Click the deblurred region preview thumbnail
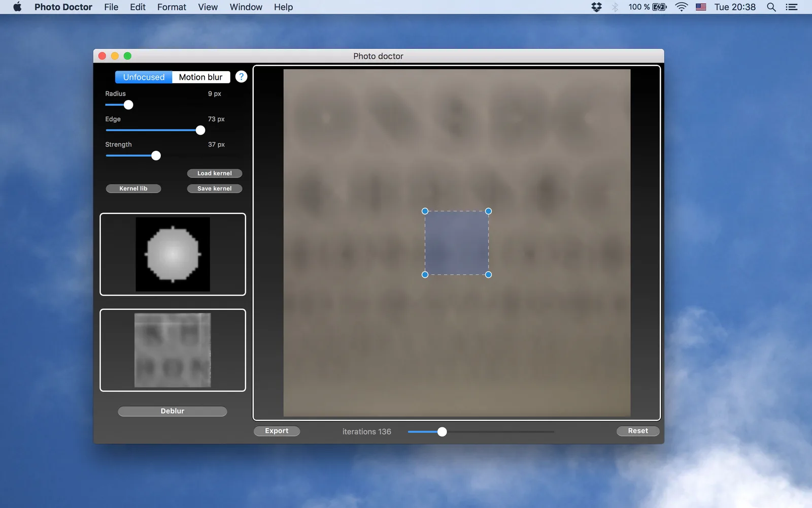Screen dimensions: 812x508 (x=173, y=350)
